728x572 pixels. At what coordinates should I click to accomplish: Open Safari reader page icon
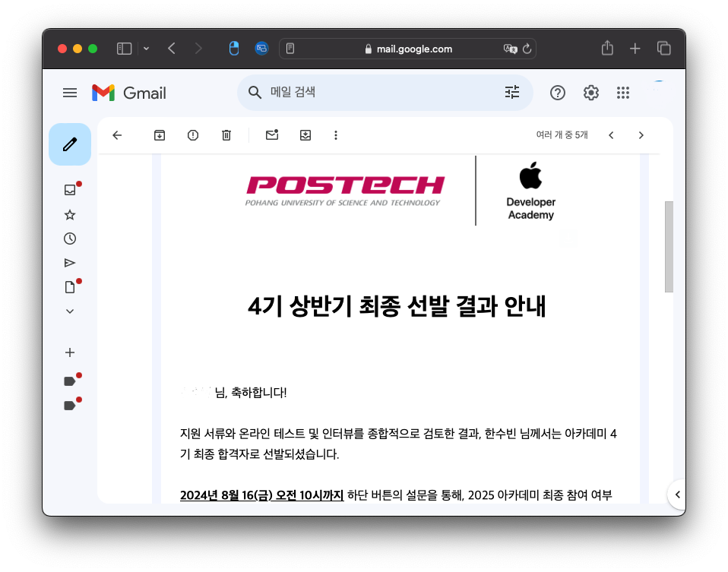pos(290,49)
